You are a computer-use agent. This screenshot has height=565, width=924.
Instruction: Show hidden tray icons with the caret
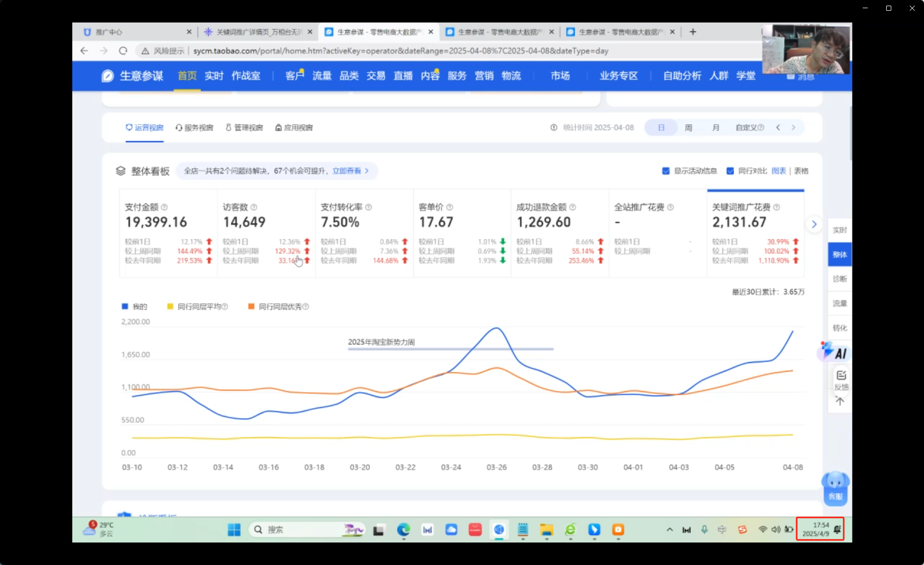(669, 530)
